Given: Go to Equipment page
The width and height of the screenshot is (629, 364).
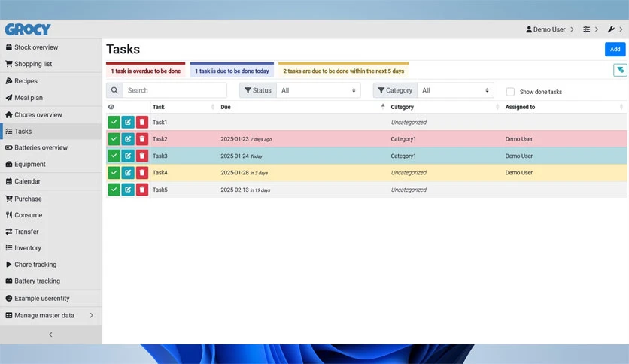Looking at the screenshot, I should pos(51,165).
